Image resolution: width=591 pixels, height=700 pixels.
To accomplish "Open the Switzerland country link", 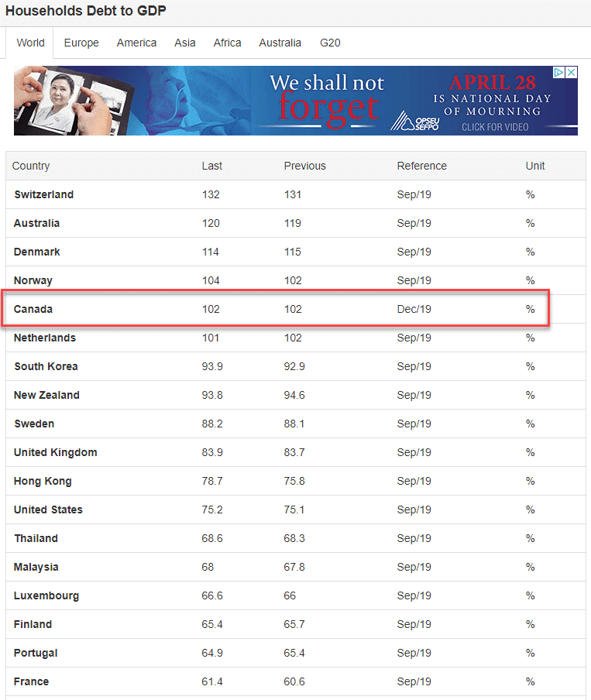I will (44, 194).
